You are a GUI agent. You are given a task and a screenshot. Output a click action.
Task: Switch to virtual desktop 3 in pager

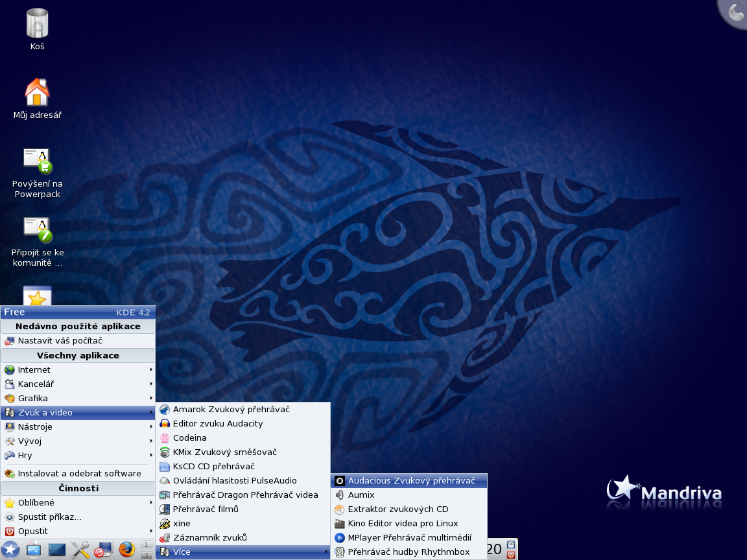147,555
